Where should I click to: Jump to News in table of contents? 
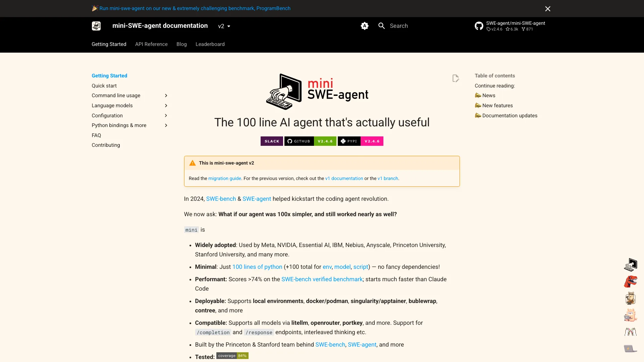point(485,96)
